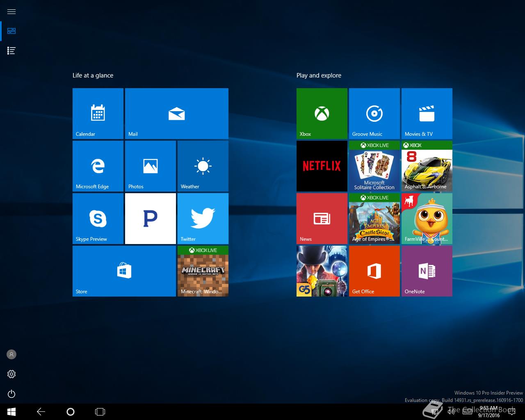This screenshot has width=525, height=420.
Task: Open the OneNote tile
Action: click(x=427, y=271)
